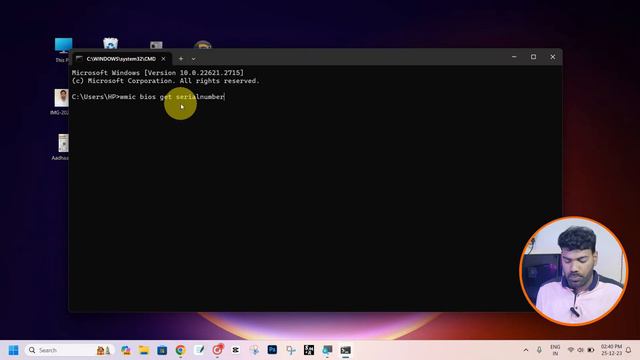Show hidden system tray icons
The width and height of the screenshot is (640, 360).
[526, 350]
